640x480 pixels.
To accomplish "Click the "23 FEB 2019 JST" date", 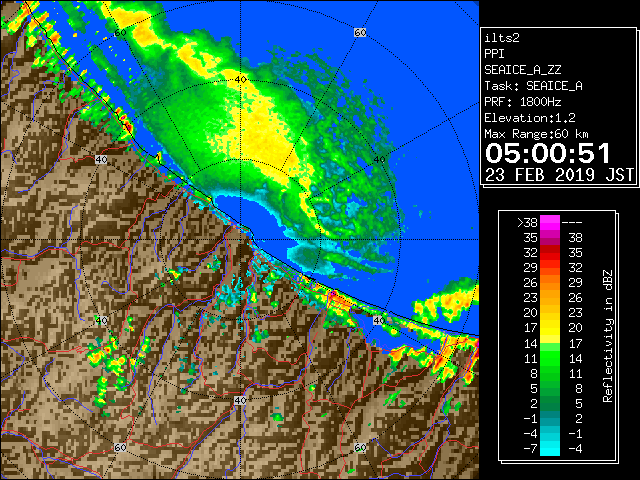I will 559,175.
